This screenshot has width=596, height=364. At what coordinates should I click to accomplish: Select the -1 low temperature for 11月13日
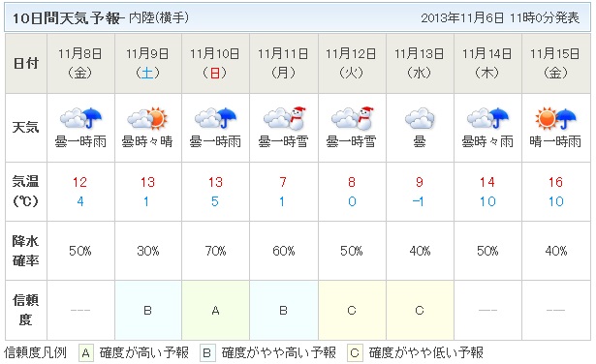pyautogui.click(x=419, y=201)
